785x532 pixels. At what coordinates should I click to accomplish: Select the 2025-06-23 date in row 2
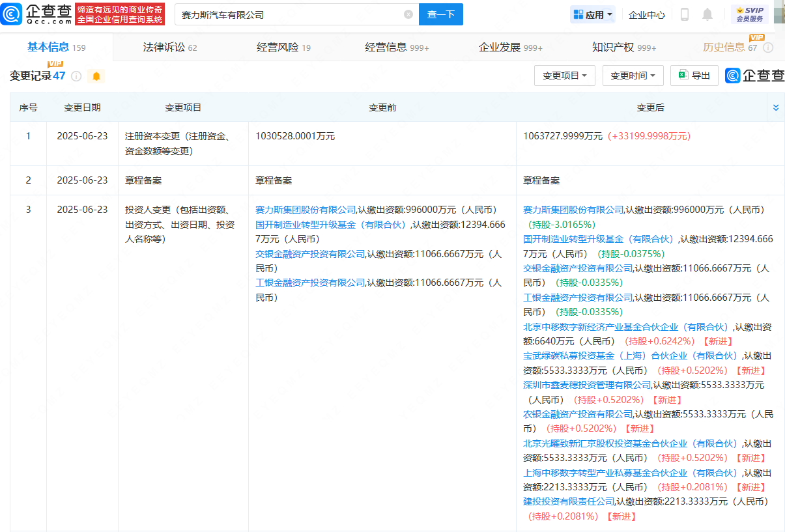point(82,180)
